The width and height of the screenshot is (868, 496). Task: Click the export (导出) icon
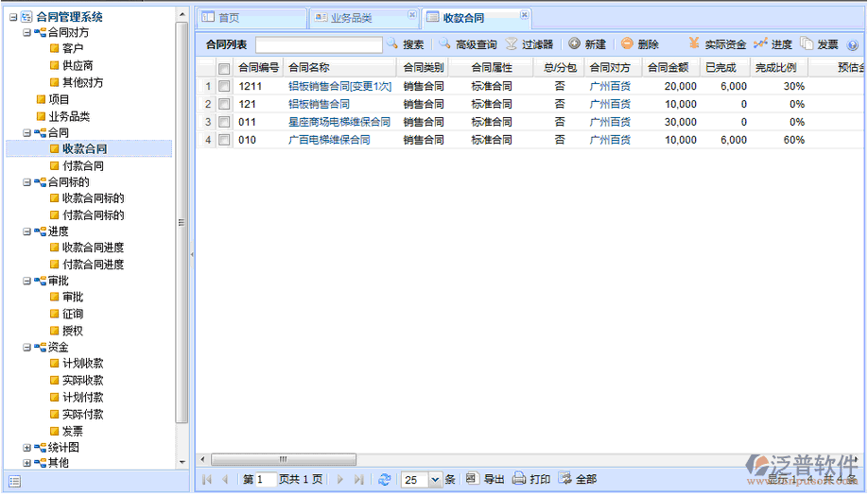(472, 480)
